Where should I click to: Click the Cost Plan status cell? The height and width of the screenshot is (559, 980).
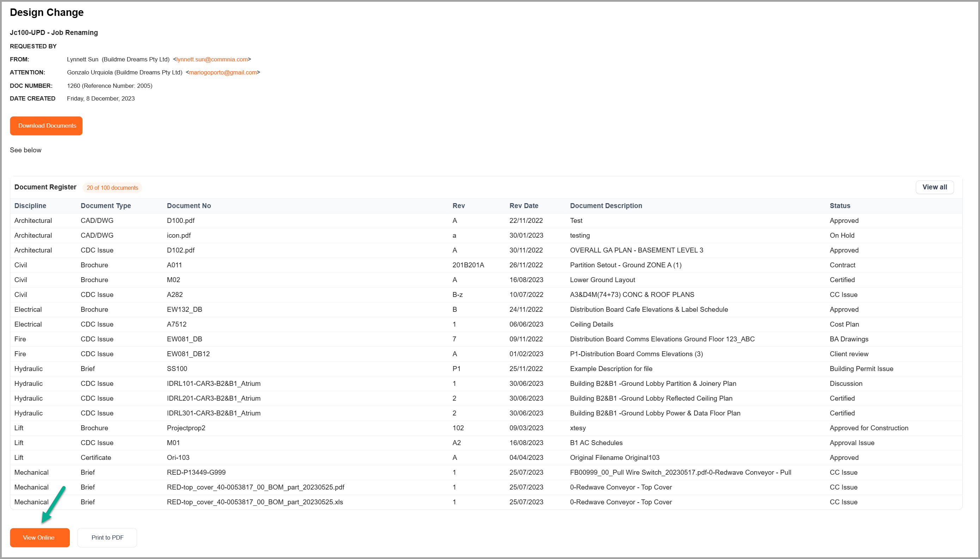point(844,324)
